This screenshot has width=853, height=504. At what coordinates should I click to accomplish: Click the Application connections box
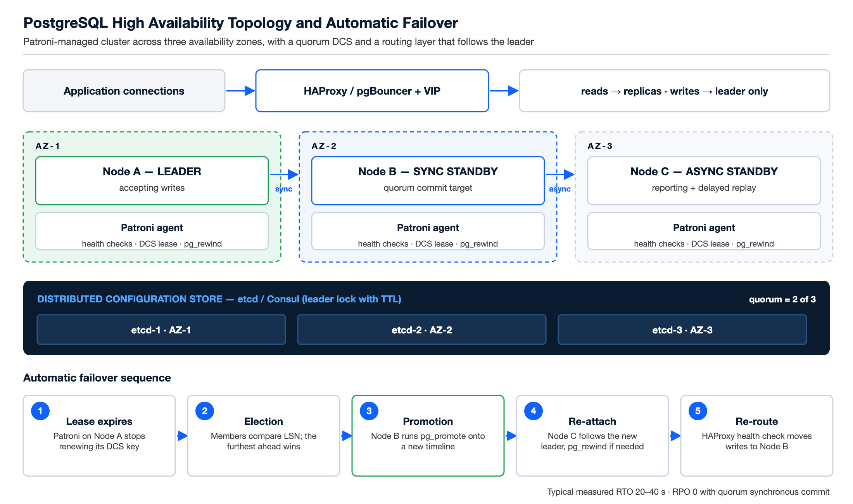124,91
